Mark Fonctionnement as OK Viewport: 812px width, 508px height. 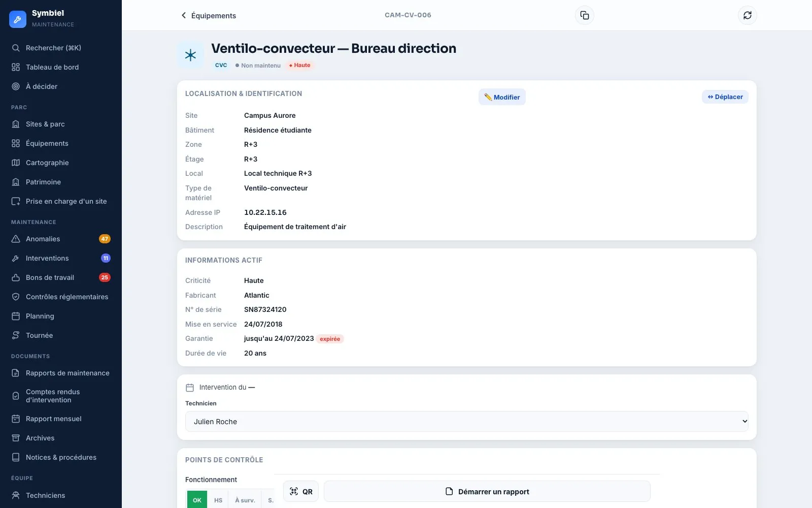197,500
